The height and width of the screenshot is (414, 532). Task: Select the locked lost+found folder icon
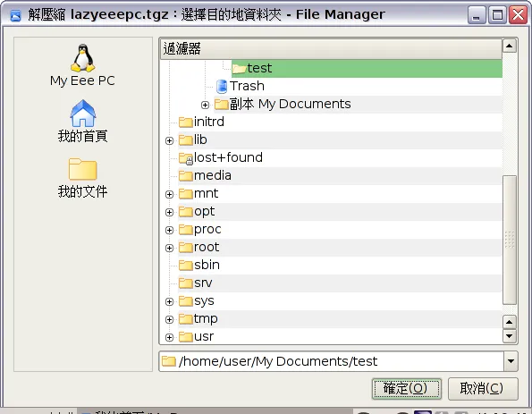coord(186,158)
